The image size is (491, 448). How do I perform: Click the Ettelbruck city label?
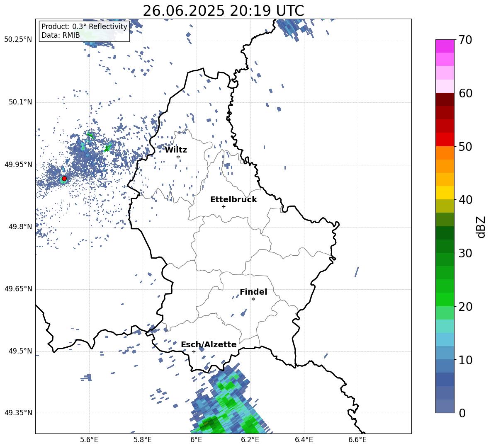tap(233, 200)
